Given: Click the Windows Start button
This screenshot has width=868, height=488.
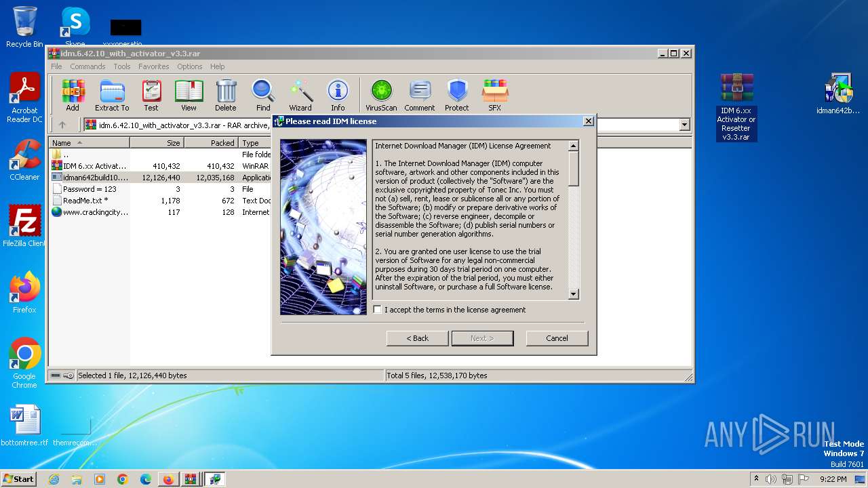Looking at the screenshot, I should (x=18, y=479).
